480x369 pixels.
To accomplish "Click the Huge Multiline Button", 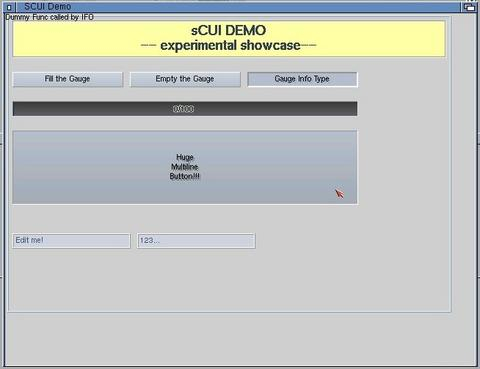I will [x=185, y=167].
